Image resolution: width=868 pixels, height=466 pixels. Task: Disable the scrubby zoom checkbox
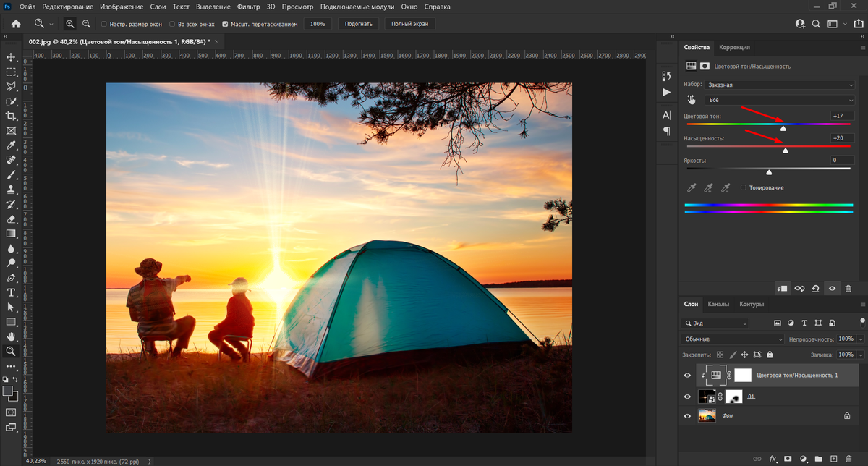click(x=225, y=24)
